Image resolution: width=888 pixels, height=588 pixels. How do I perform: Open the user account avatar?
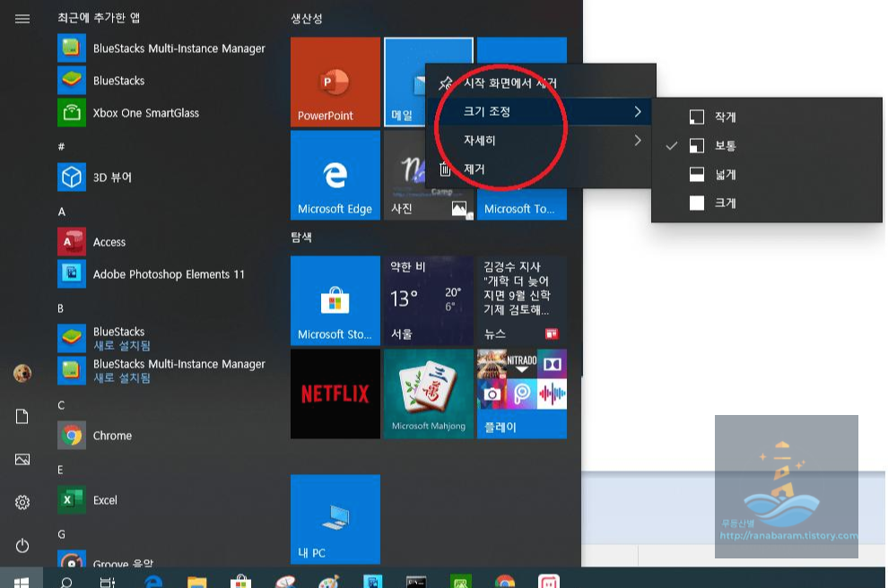22,374
